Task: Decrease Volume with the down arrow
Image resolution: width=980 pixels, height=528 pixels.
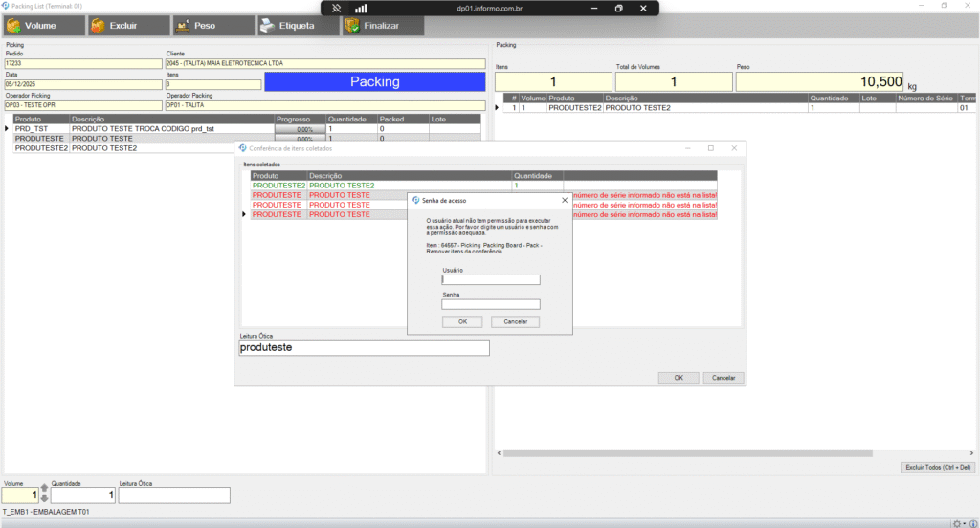Action: [43, 499]
